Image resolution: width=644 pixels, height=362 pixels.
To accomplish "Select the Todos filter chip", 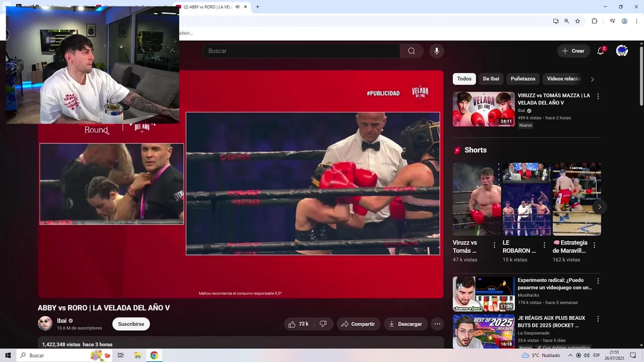I will [x=464, y=79].
